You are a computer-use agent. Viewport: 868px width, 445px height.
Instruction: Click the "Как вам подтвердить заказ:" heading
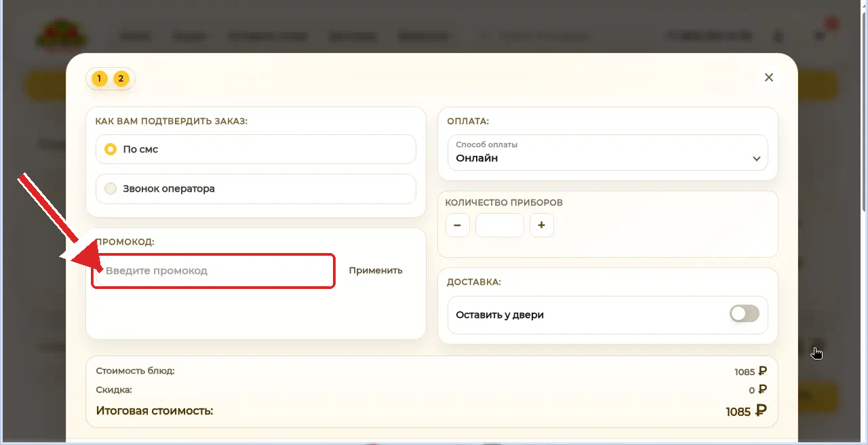click(x=172, y=121)
